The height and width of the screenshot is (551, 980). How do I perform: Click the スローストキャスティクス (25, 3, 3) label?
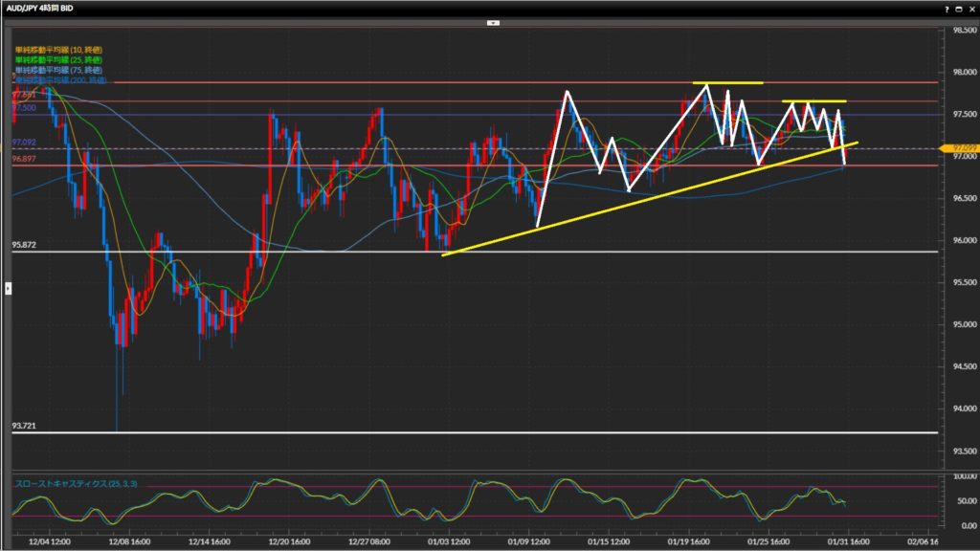coord(75,484)
